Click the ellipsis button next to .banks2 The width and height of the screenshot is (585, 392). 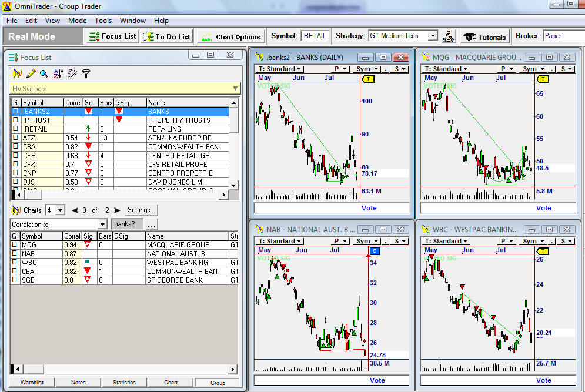(x=152, y=224)
